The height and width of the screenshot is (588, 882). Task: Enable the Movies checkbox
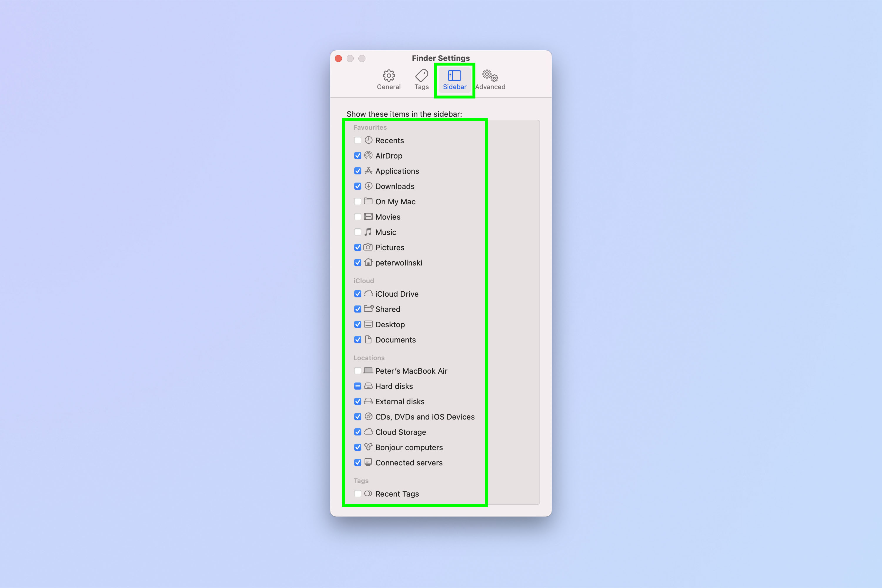(x=358, y=217)
